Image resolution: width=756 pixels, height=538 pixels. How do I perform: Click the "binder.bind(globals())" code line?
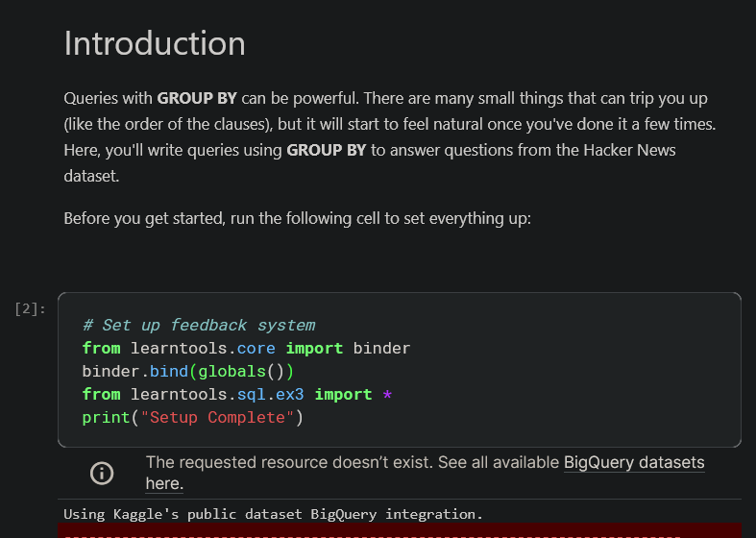188,371
